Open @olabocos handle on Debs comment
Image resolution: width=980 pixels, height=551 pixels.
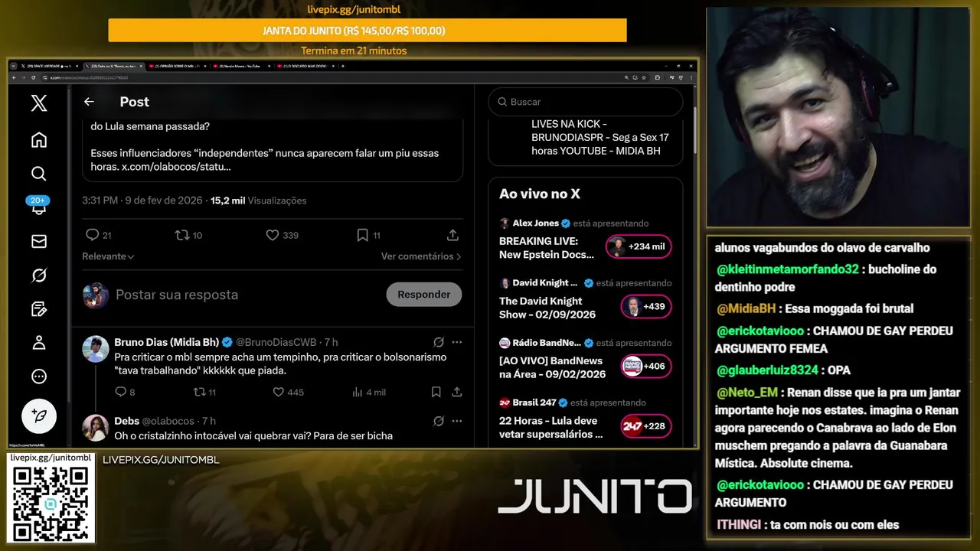point(170,421)
